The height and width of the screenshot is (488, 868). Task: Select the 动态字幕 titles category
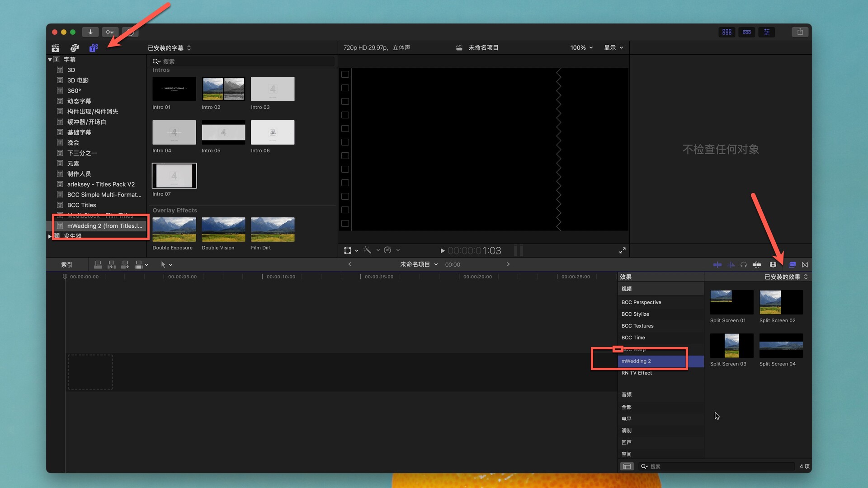pyautogui.click(x=79, y=101)
